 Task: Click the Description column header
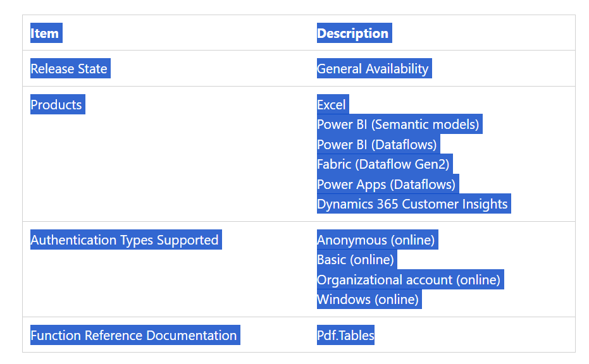point(352,33)
